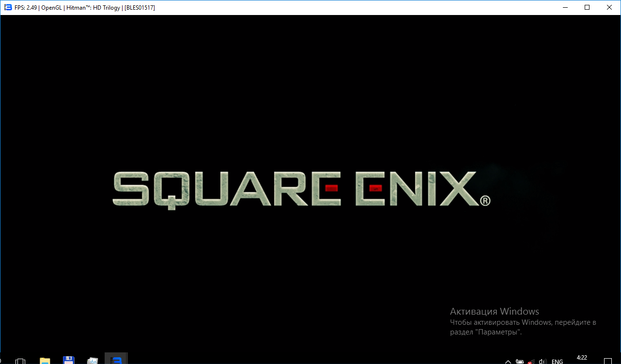This screenshot has height=364, width=621.
Task: Click the Hitman HD Trilogy window title
Action: point(85,7)
